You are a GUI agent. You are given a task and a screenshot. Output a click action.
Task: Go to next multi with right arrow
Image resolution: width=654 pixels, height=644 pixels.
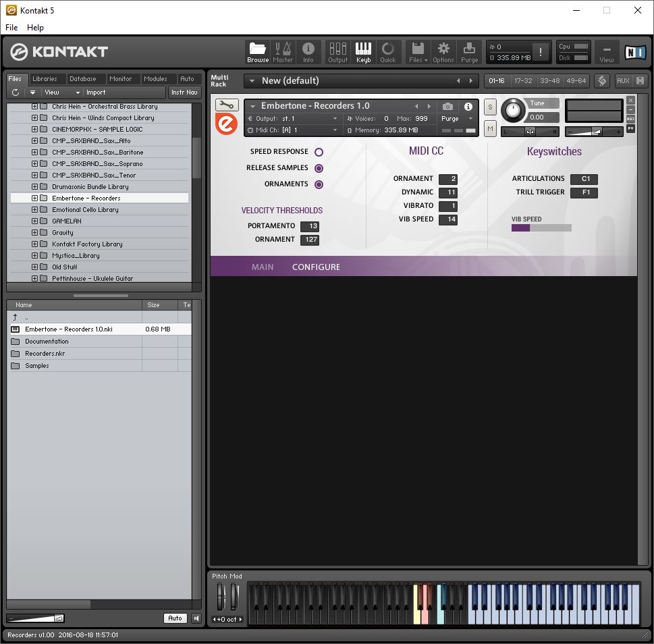[x=471, y=81]
